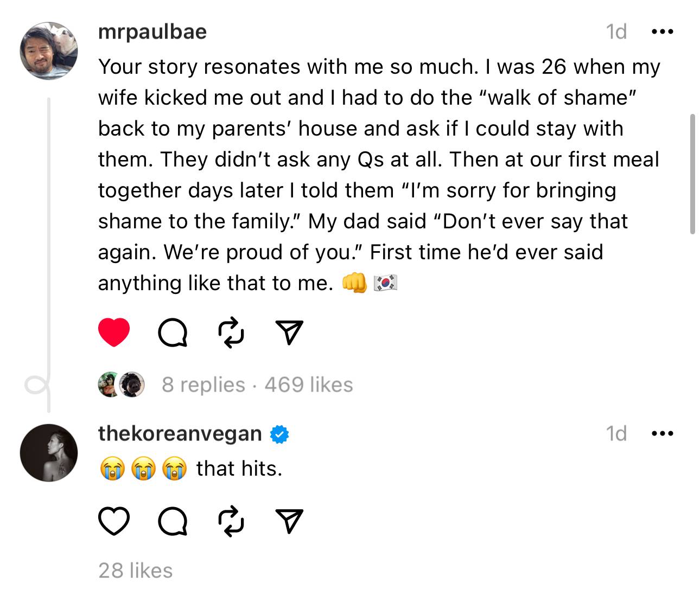
Task: Visit thekoreanvegan's profile via username
Action: (x=180, y=433)
